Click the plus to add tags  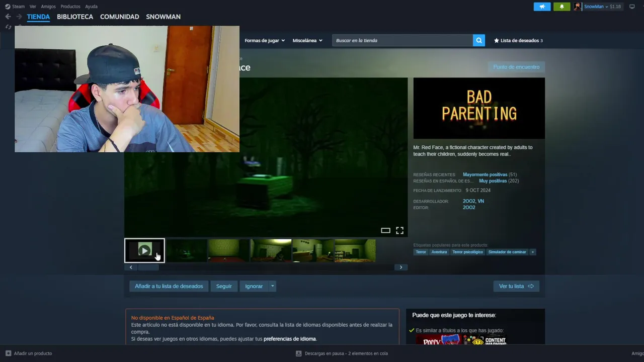point(532,252)
